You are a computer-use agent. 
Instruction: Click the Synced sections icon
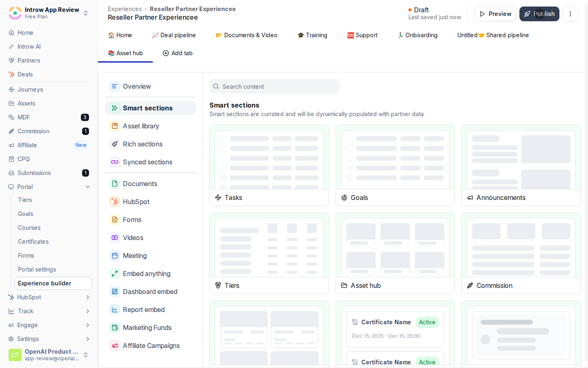(x=115, y=162)
